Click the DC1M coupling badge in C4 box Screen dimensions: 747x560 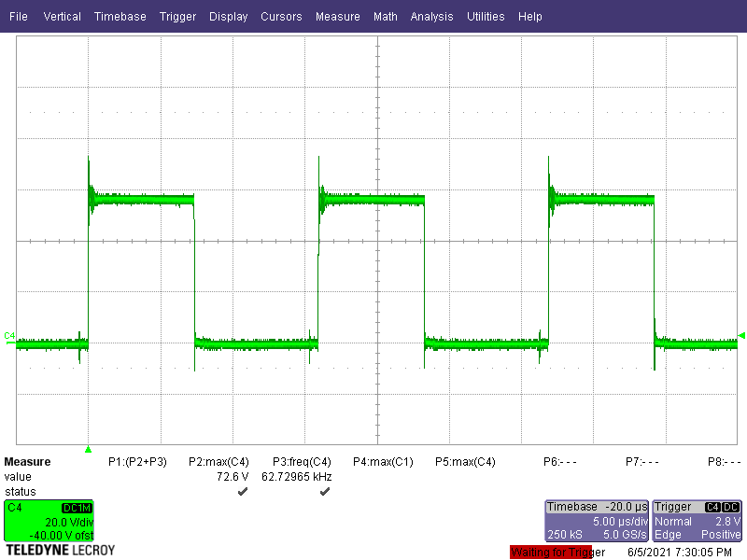(77, 508)
